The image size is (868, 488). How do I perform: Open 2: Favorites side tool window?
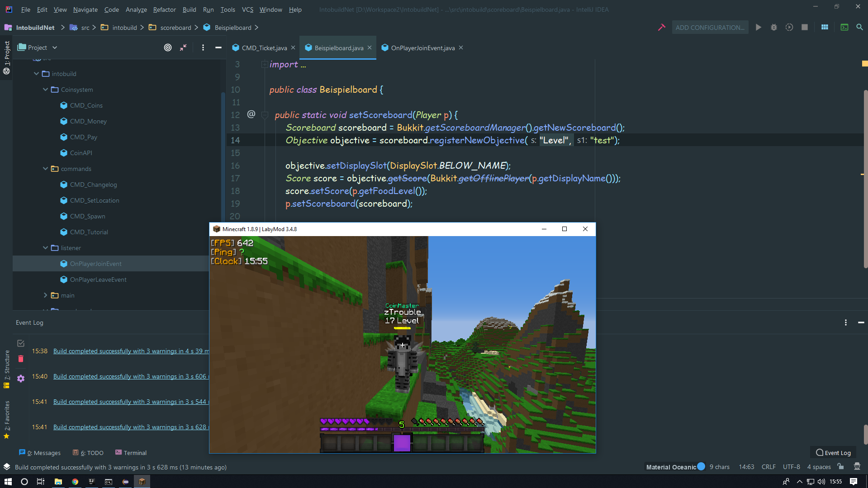6,419
